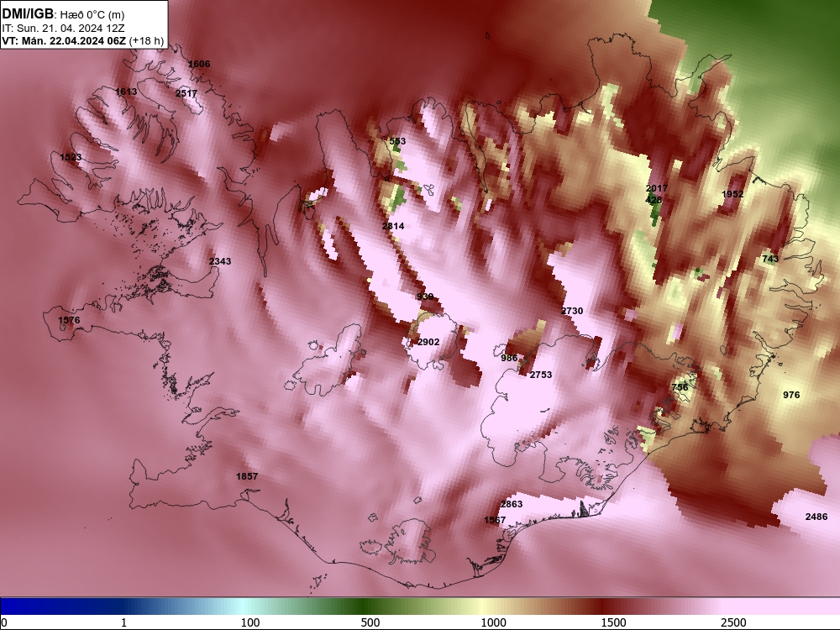Click the map value 2017

tap(657, 188)
